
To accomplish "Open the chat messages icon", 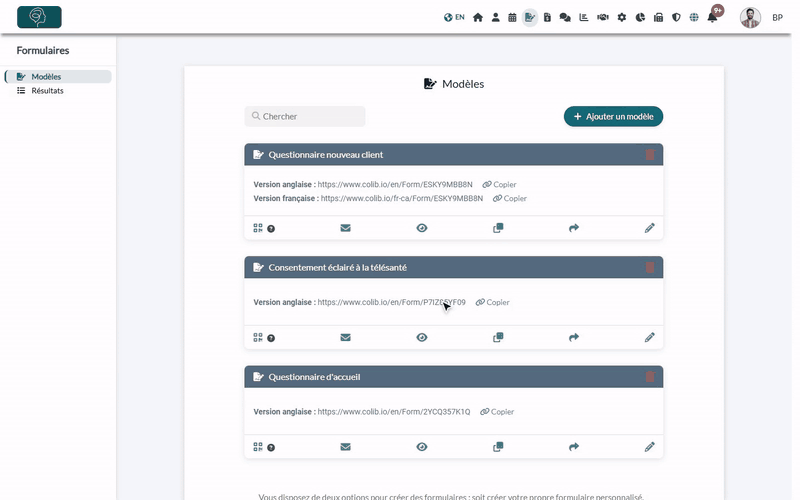I will (x=565, y=17).
